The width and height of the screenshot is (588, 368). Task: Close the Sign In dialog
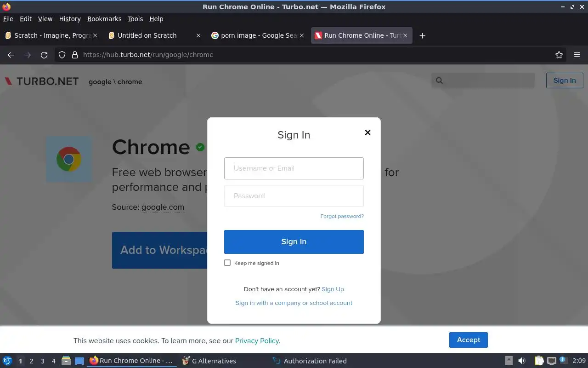[367, 132]
